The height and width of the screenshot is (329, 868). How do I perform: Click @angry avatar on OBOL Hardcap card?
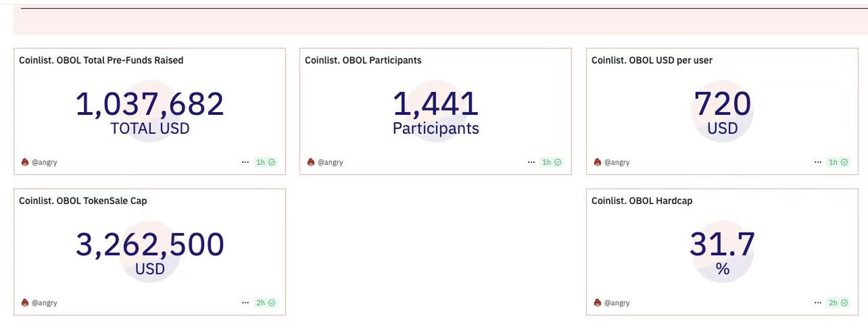(x=597, y=302)
